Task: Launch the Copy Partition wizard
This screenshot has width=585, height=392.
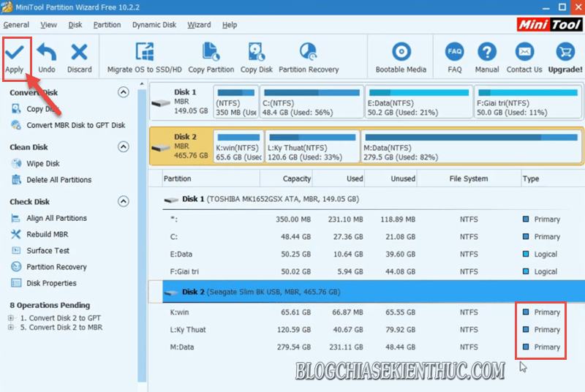Action: click(211, 58)
